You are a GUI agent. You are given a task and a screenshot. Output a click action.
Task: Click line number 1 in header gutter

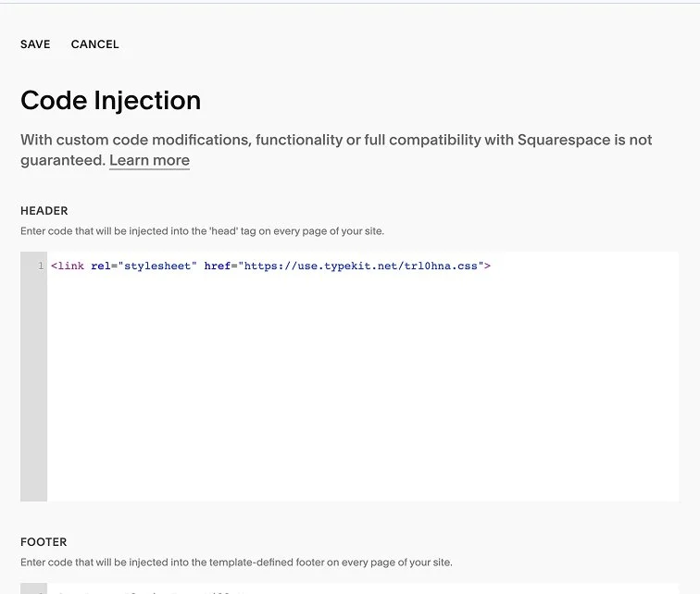pyautogui.click(x=40, y=266)
